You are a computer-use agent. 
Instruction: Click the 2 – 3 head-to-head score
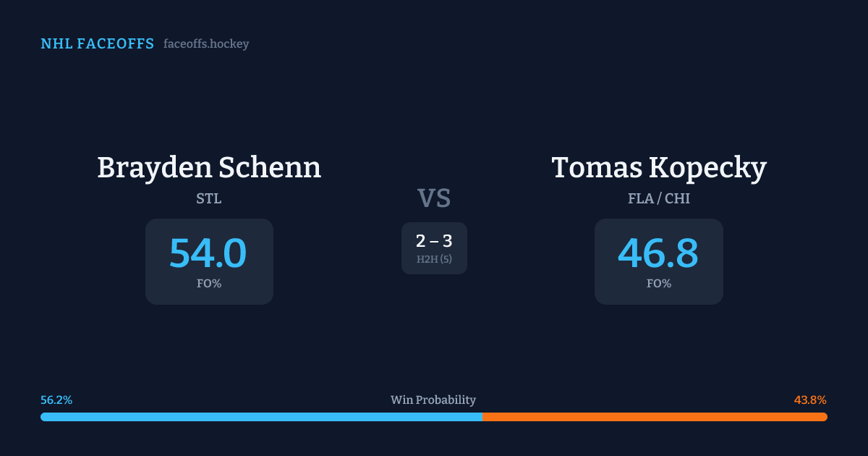coord(434,242)
